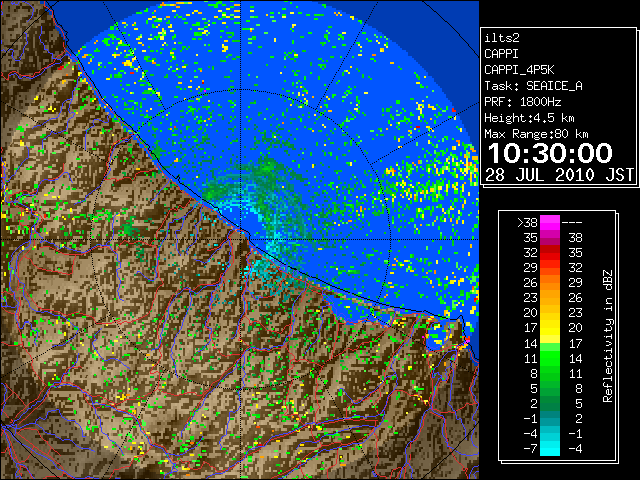Viewport: 640px width, 480px height.
Task: Click the orange 26–29 dBZ legend band
Action: [550, 283]
